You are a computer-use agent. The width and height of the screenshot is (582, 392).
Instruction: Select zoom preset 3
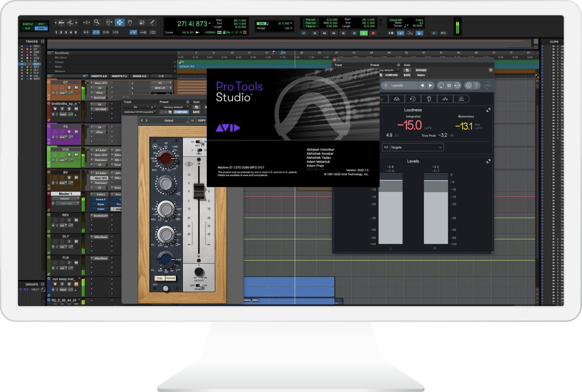(66, 32)
